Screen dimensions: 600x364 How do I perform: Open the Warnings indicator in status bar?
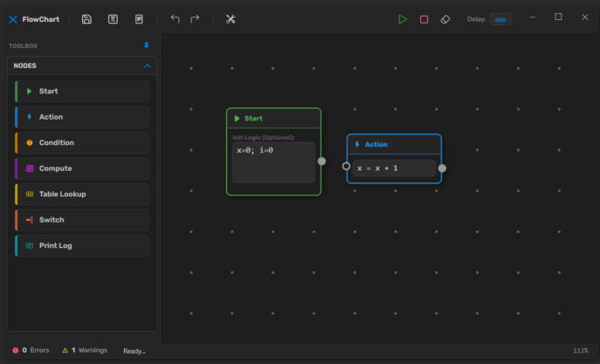point(85,350)
